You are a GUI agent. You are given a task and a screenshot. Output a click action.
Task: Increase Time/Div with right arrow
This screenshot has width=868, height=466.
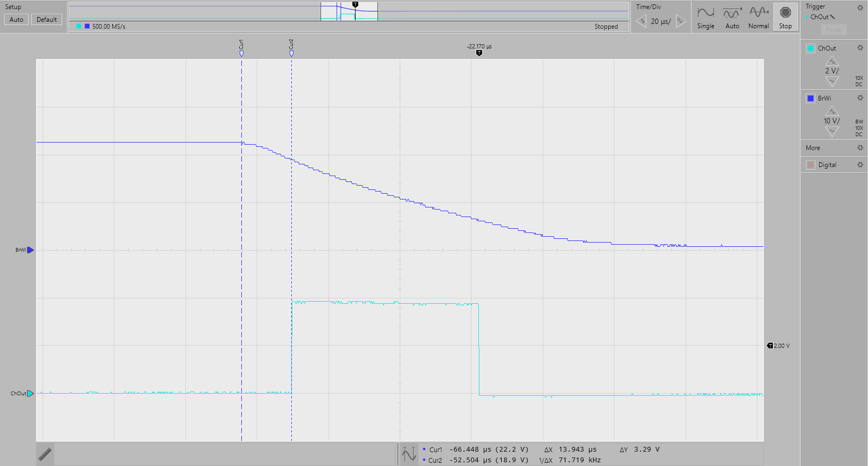(680, 21)
